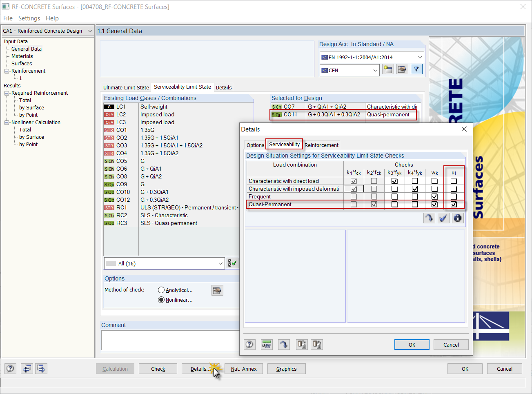Open the Reinforcement tab in the Details dialog

(x=321, y=145)
